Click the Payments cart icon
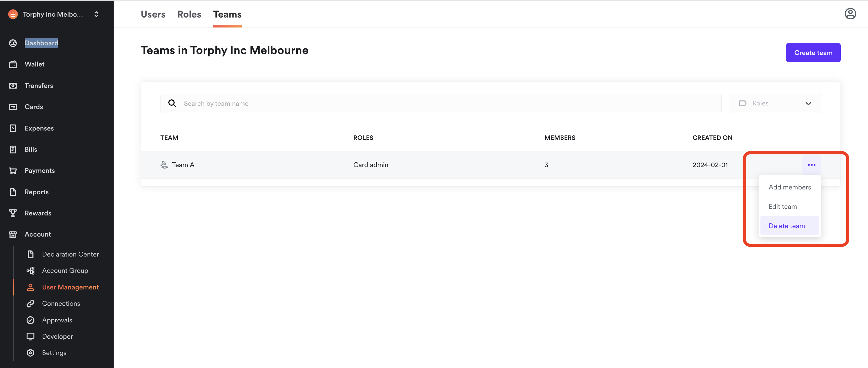 click(x=13, y=170)
